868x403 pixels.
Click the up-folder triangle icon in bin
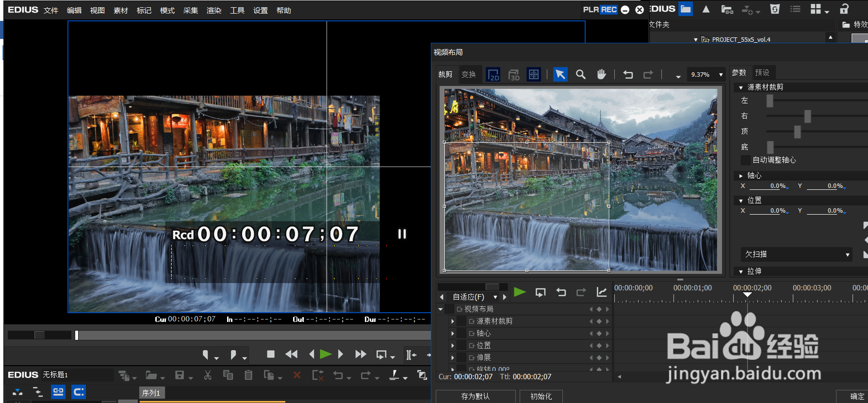706,9
